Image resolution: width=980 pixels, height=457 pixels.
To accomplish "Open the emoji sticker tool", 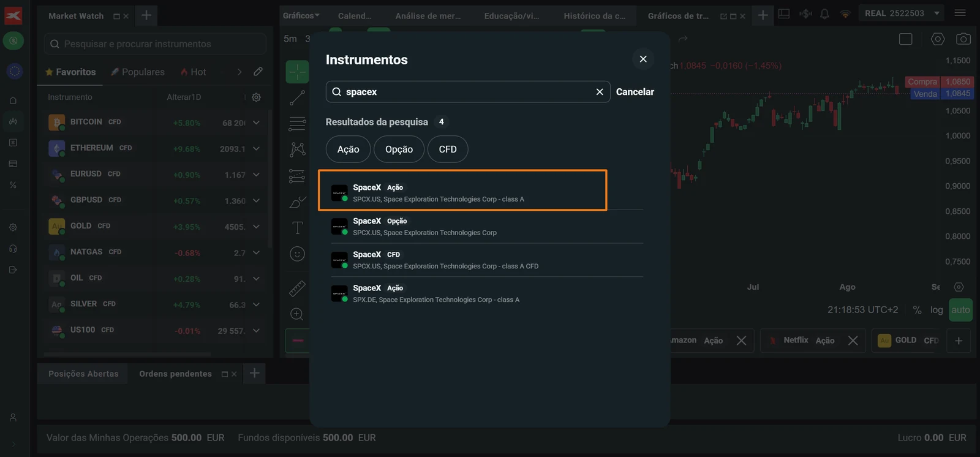I will (297, 254).
